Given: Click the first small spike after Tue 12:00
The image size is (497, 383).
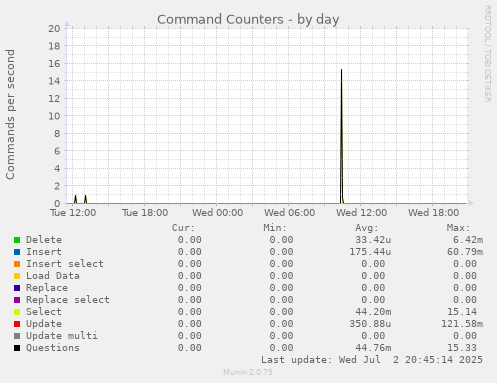Looking at the screenshot, I should [x=75, y=199].
